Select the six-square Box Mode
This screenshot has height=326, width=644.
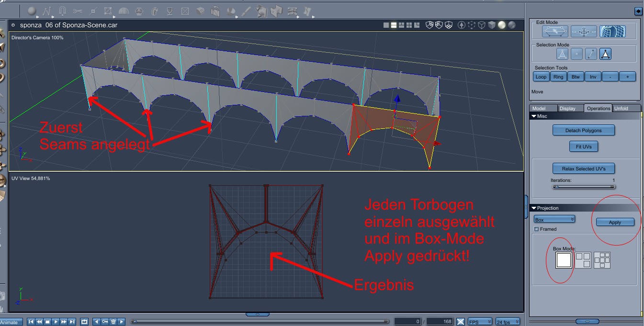(602, 260)
